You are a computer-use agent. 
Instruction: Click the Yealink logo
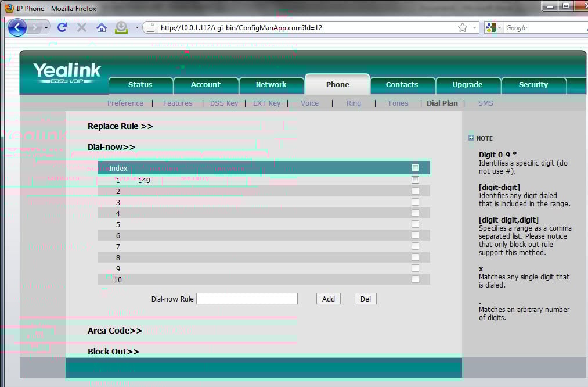tap(67, 73)
